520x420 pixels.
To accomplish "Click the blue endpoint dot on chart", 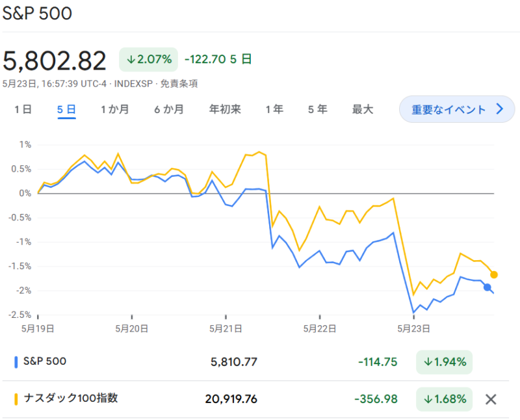I will 487,287.
